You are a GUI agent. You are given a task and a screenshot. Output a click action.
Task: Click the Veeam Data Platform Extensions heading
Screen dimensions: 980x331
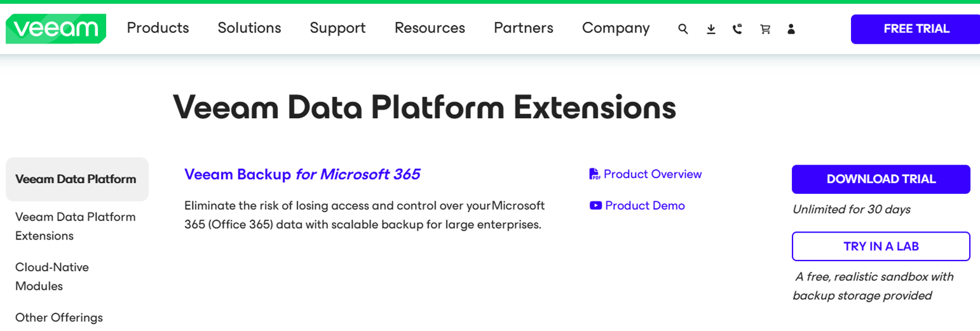(x=425, y=107)
